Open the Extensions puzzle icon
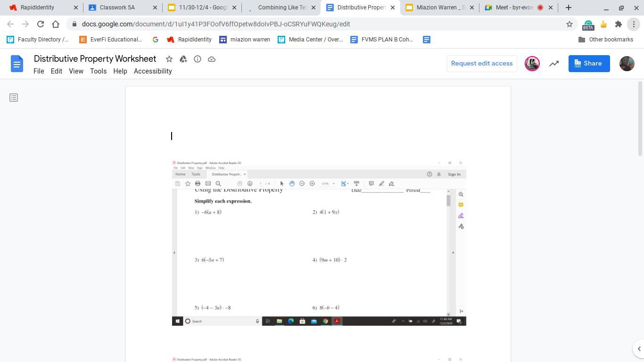Viewport: 644px width, 362px height. point(619,24)
